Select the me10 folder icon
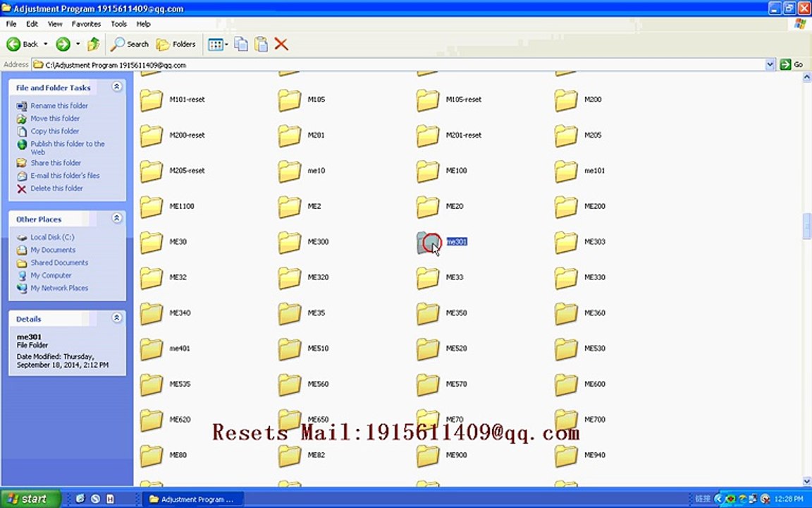The width and height of the screenshot is (812, 508). tap(289, 171)
